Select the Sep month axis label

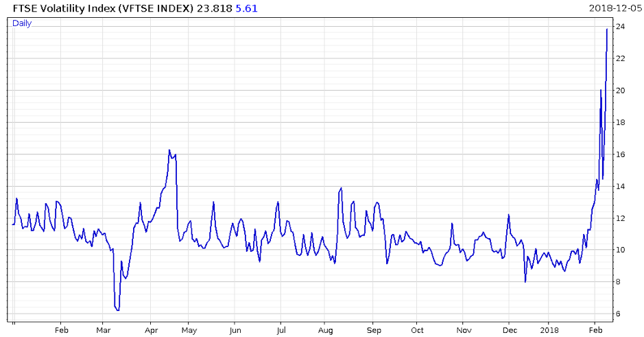point(372,329)
